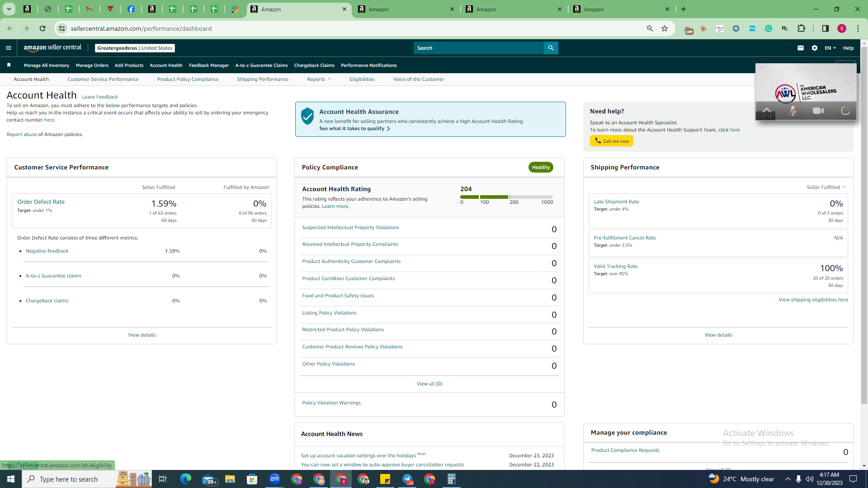Open the Seller Fulfilled dropdown in Shipping Performance
This screenshot has width=868, height=488.
[x=826, y=187]
